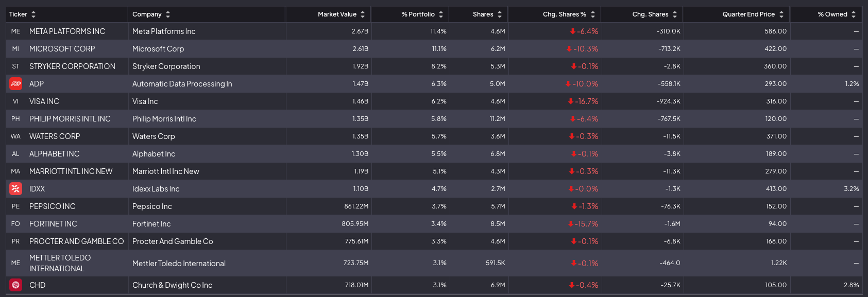Open FORTINET INC ticker
This screenshot has height=297, width=868.
tap(53, 224)
